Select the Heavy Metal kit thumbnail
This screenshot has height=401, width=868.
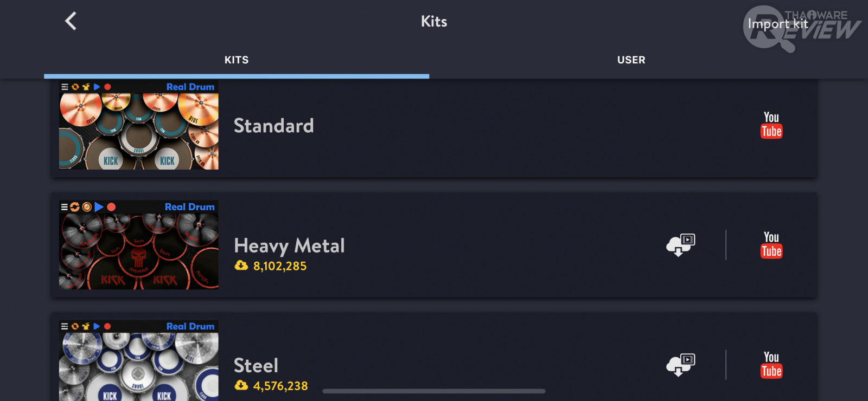coord(139,245)
